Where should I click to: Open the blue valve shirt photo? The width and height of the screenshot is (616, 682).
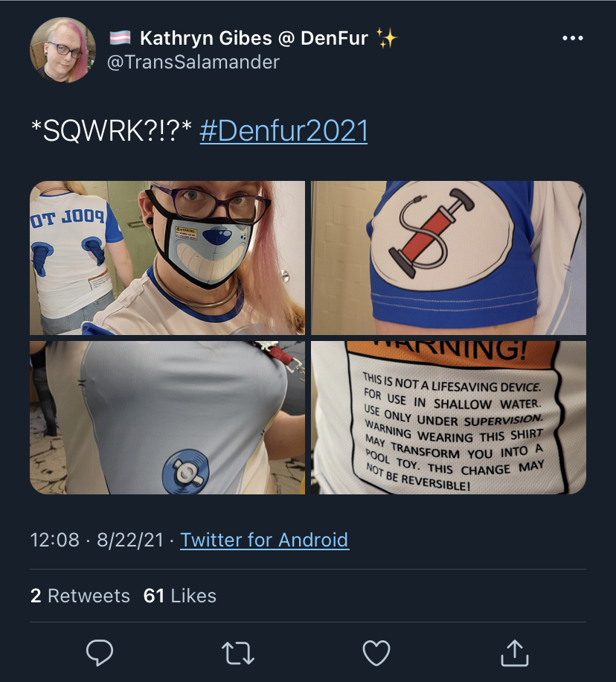click(167, 418)
